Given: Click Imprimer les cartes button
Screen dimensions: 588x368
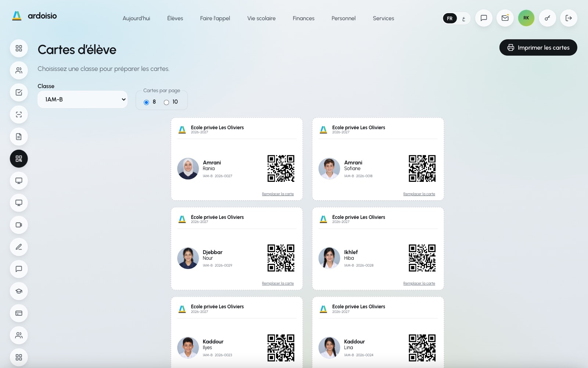Looking at the screenshot, I should (538, 47).
